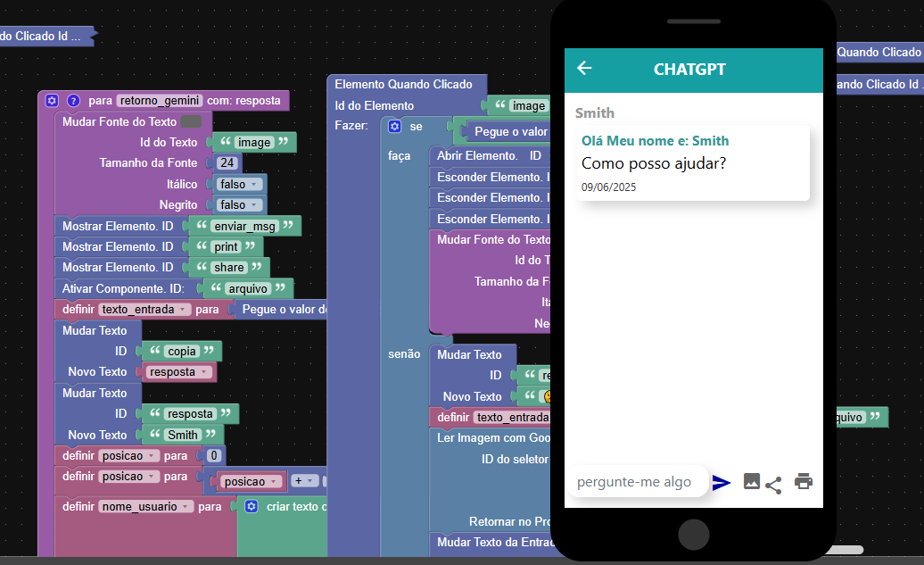Viewport: 924px width, 565px height.
Task: Edit the 'enviar_msg' text string
Action: coord(244,227)
